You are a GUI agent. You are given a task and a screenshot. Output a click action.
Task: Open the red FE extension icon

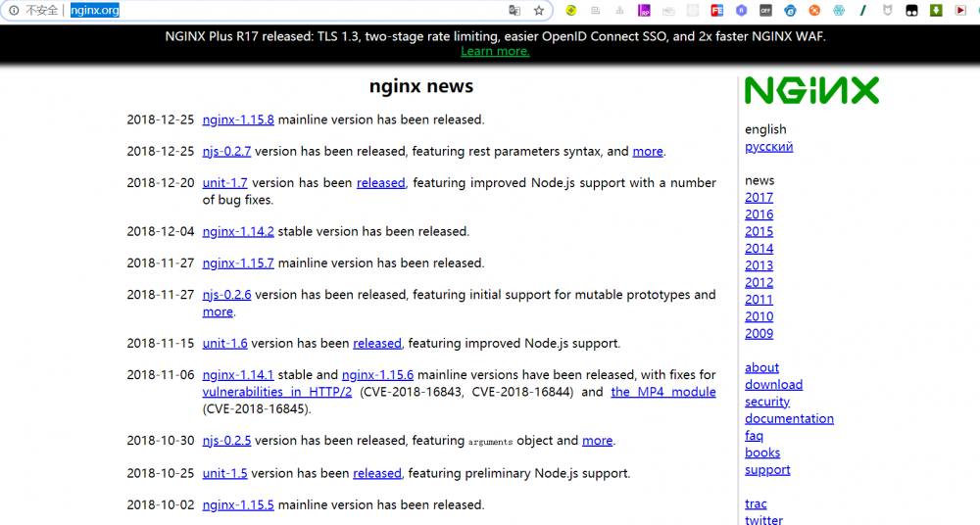pyautogui.click(x=717, y=10)
